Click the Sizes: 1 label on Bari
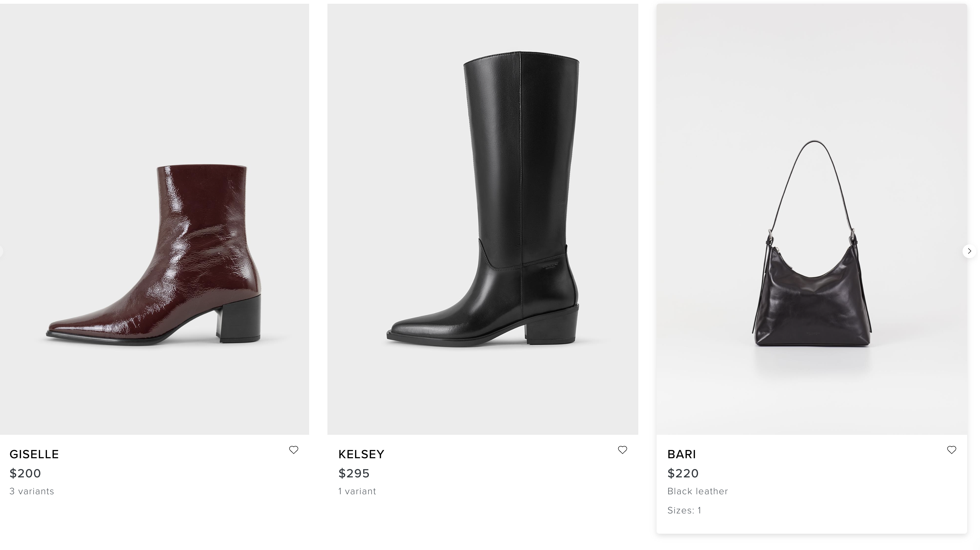 [x=684, y=511]
